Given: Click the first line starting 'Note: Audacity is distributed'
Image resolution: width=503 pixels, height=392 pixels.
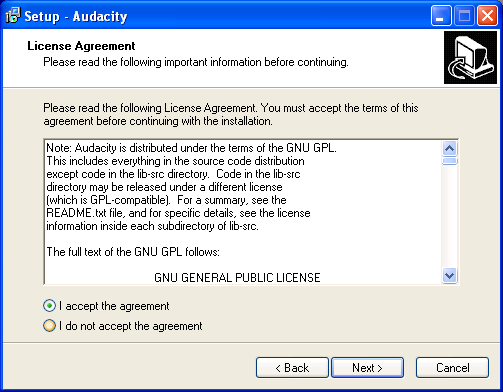Looking at the screenshot, I should pyautogui.click(x=192, y=148).
